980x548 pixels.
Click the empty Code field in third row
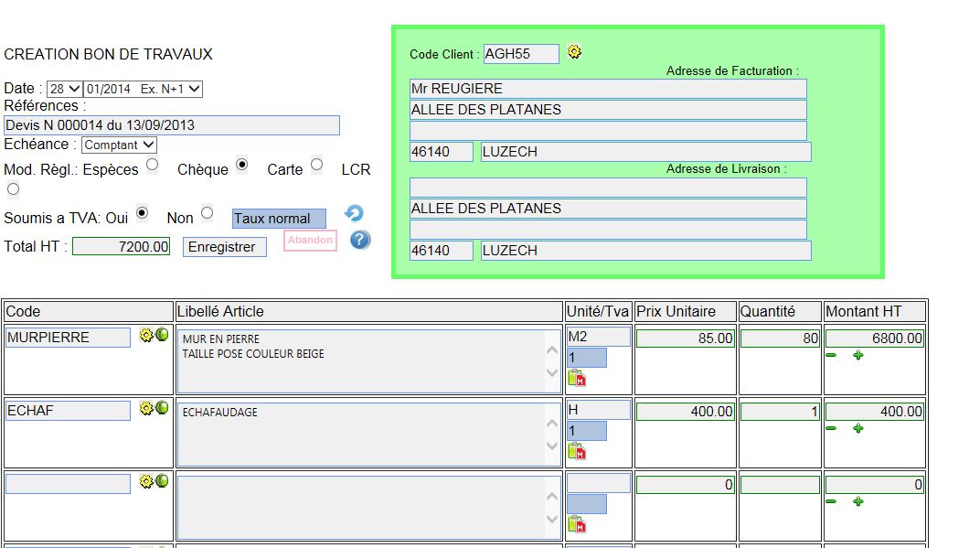coord(69,484)
